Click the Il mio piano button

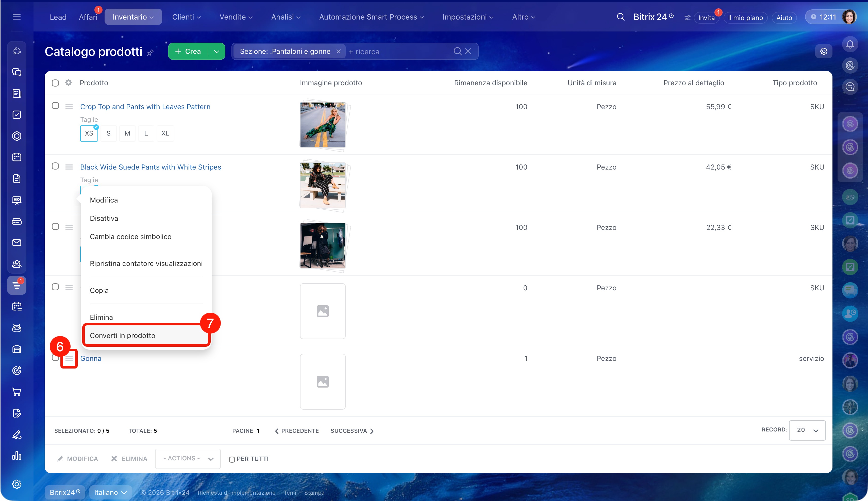coord(745,18)
